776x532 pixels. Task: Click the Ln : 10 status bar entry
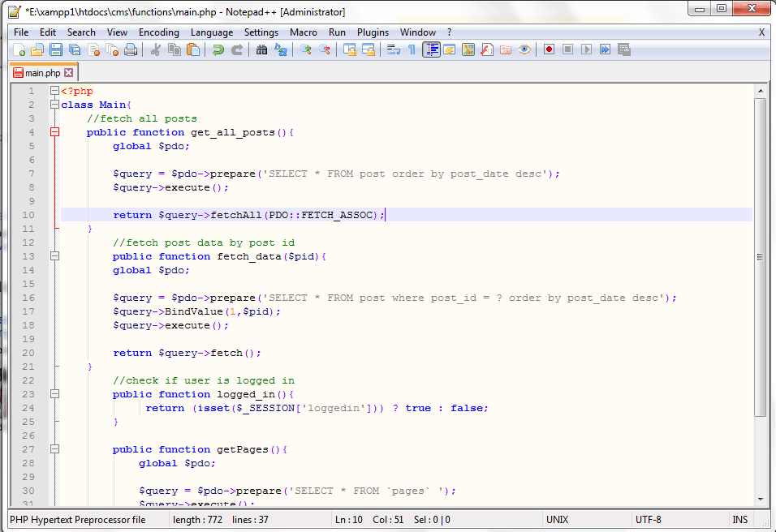click(349, 520)
